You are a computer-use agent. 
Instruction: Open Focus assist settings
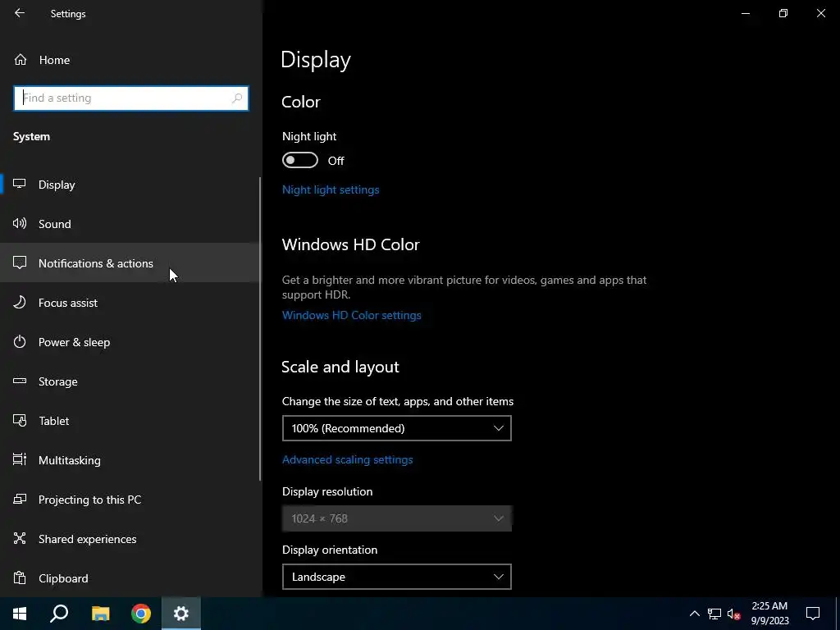click(130, 303)
